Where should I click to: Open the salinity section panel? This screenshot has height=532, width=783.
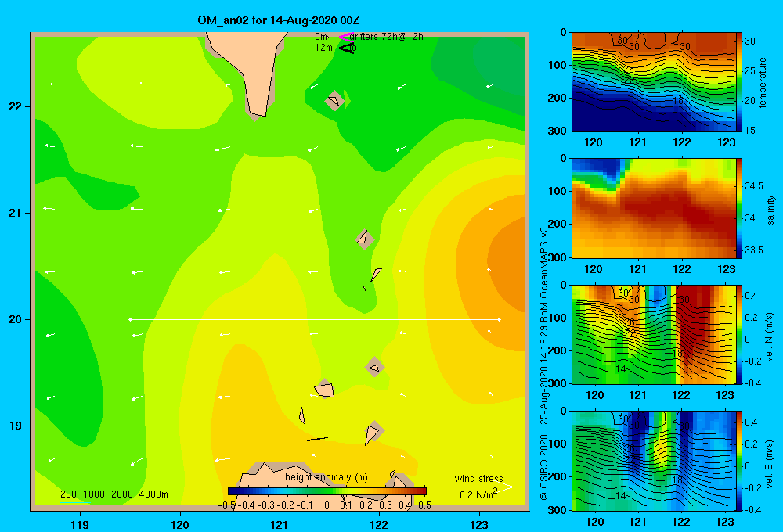pos(653,208)
